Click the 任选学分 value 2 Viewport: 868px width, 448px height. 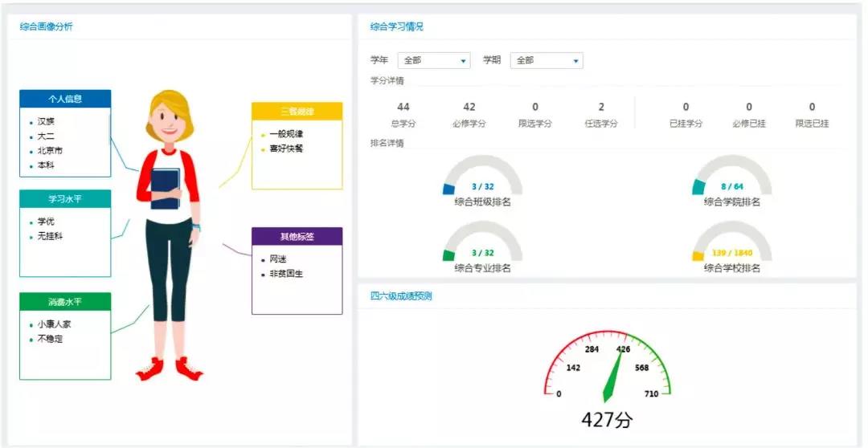[601, 107]
